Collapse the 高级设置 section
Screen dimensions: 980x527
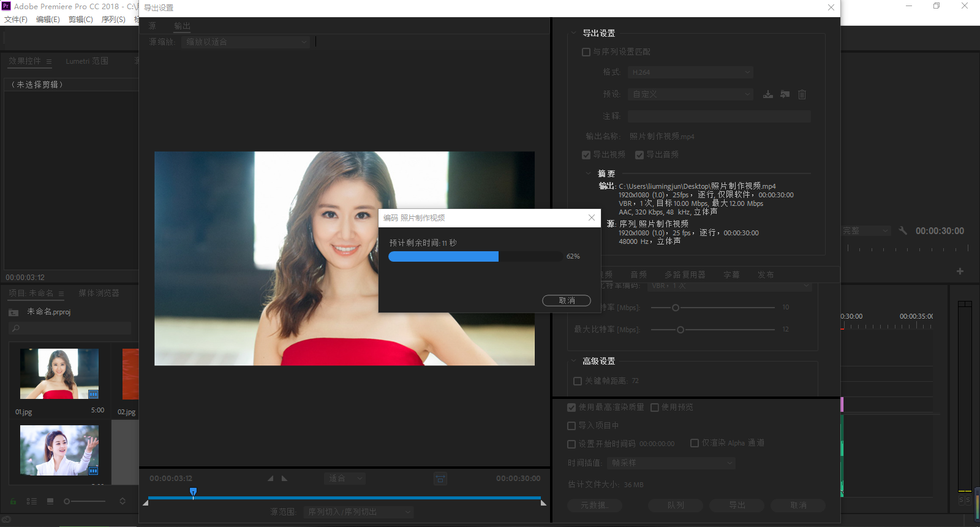click(573, 362)
